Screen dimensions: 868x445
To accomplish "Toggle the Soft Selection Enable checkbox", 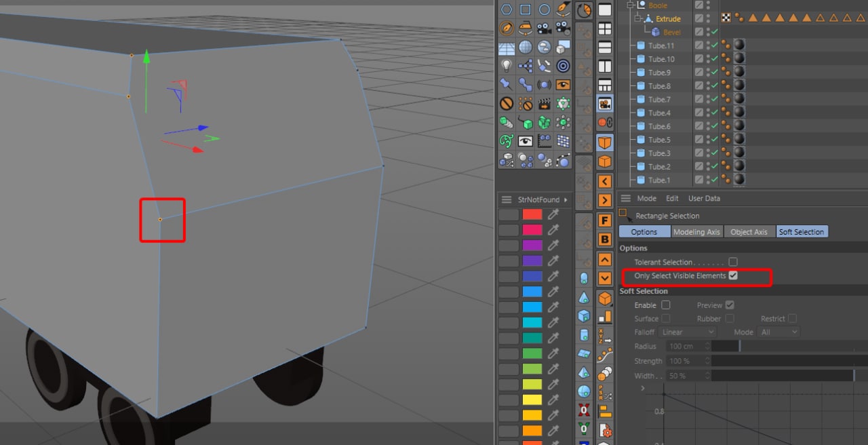I will tap(666, 305).
